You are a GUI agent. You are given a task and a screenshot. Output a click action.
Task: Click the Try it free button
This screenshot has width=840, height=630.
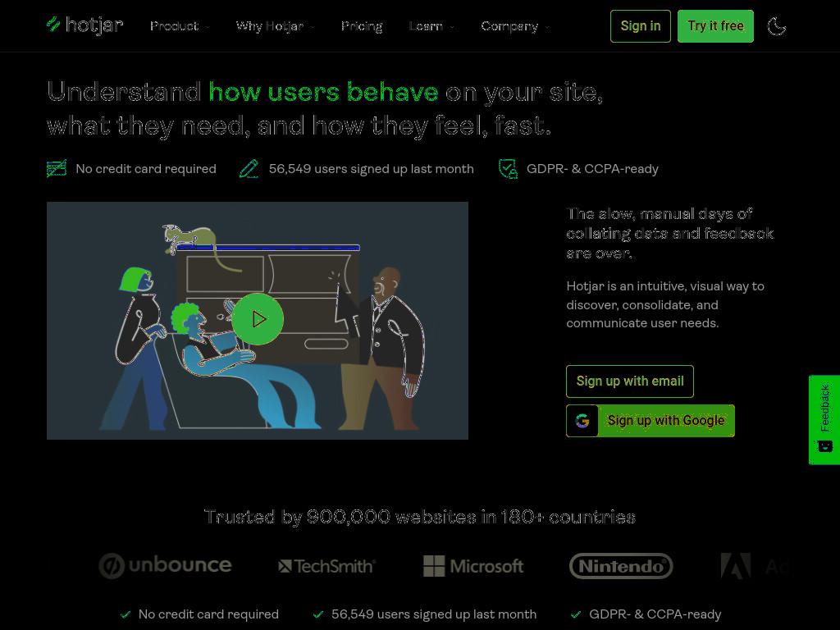pyautogui.click(x=715, y=25)
